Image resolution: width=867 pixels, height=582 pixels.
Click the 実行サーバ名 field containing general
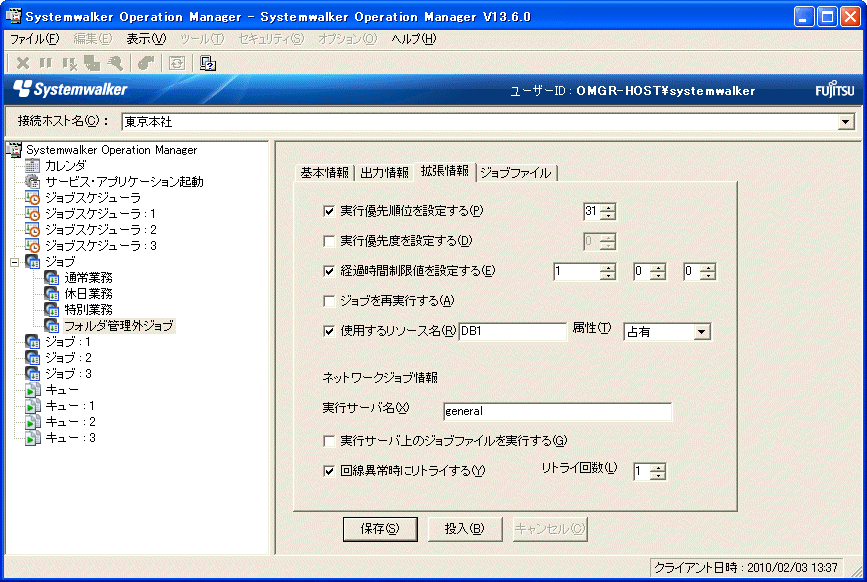tap(557, 411)
